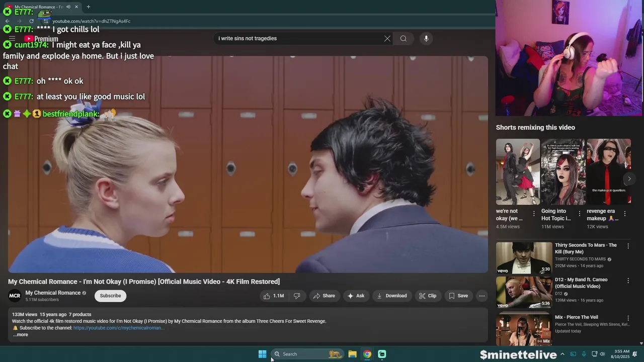Share the video
This screenshot has height=362, width=644.
coord(324,296)
